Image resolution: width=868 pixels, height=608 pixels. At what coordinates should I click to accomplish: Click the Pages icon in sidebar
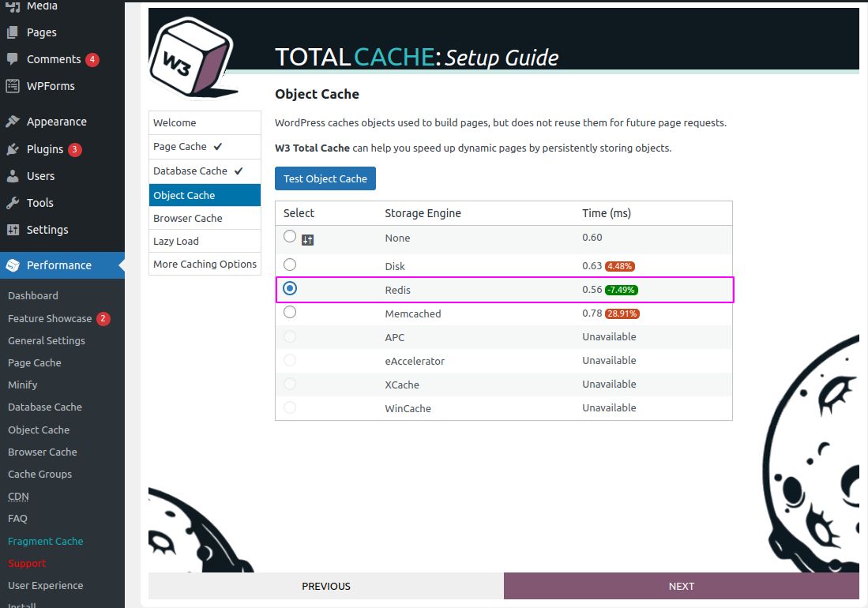tap(13, 32)
